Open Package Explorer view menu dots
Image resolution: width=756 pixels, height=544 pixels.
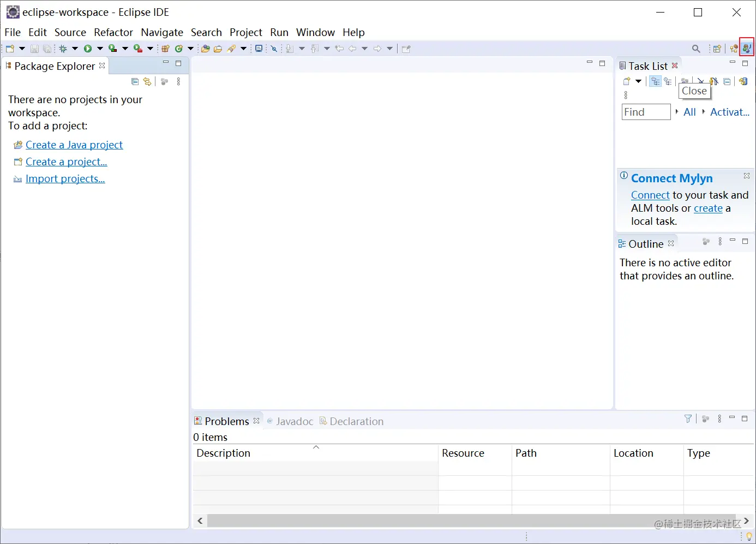pos(178,82)
